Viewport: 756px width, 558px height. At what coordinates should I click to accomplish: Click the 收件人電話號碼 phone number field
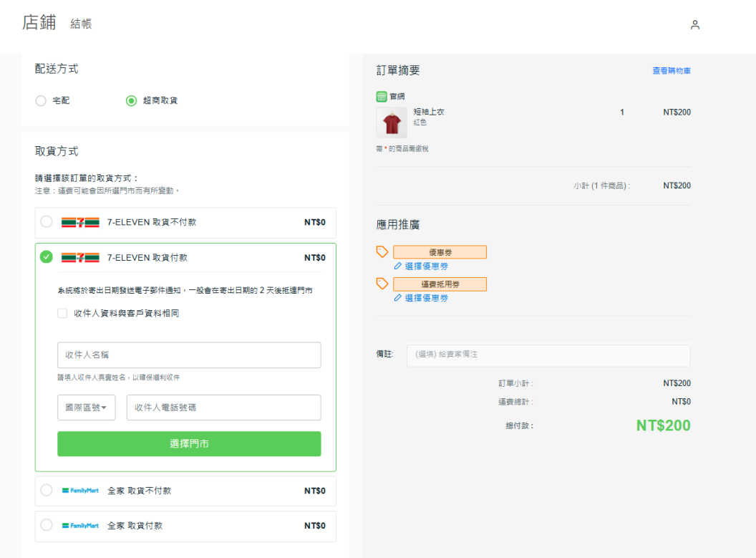click(x=223, y=408)
